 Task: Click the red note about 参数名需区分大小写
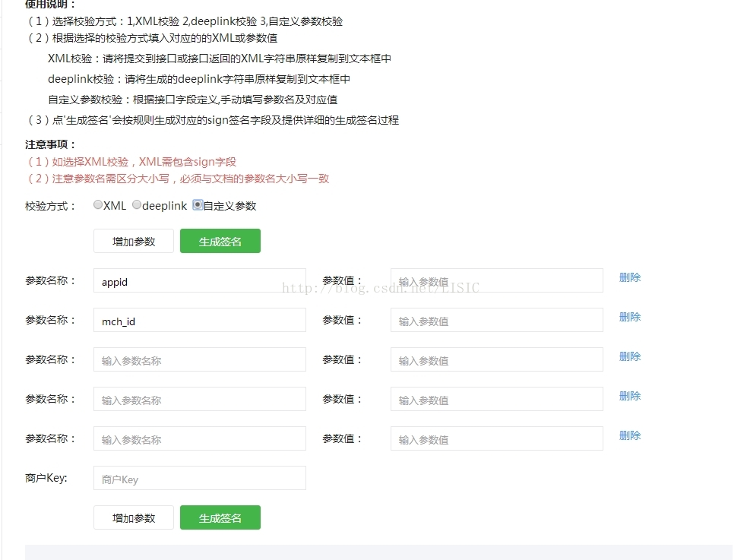[179, 179]
